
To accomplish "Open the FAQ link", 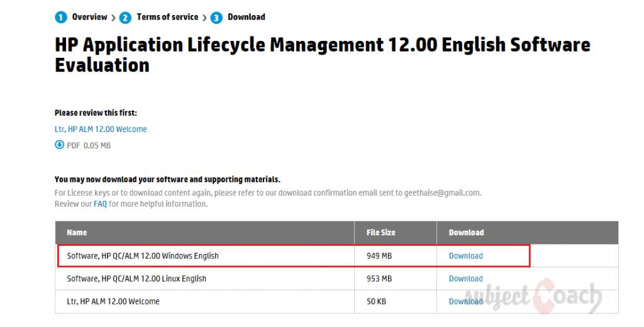I will click(100, 204).
